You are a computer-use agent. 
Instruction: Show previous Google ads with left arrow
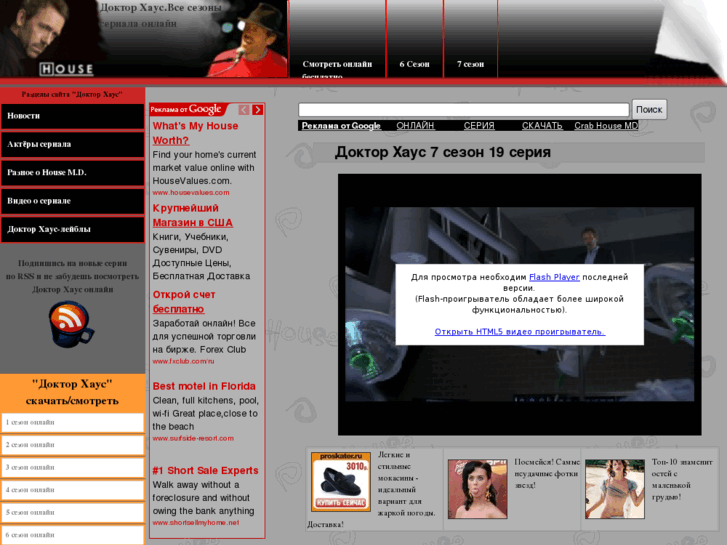pyautogui.click(x=244, y=110)
